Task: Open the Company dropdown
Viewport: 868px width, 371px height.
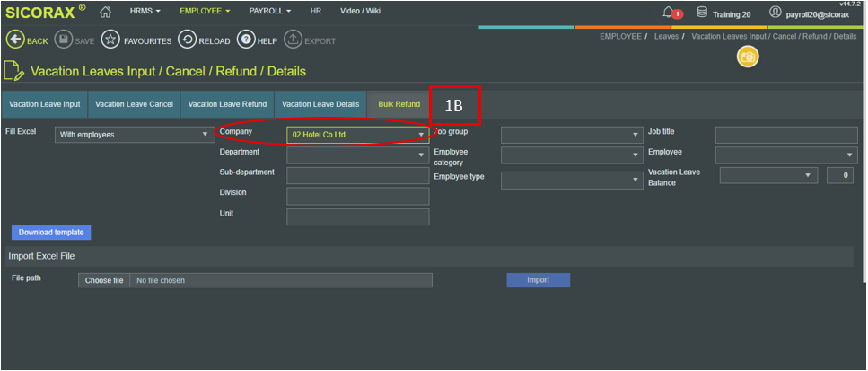Action: [x=357, y=135]
